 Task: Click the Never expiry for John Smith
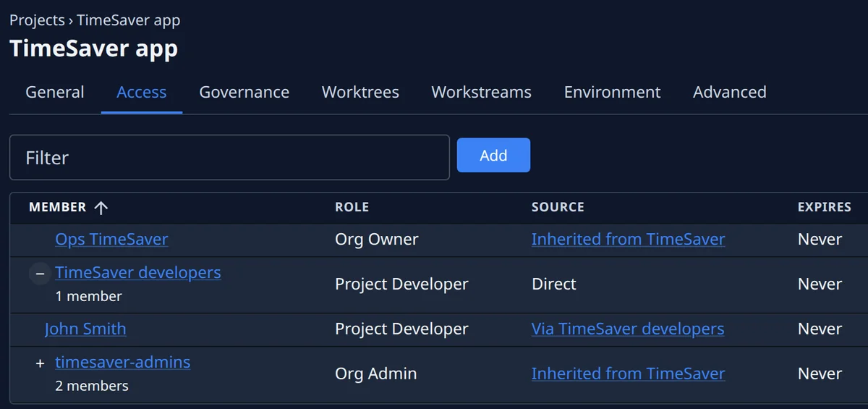[820, 329]
